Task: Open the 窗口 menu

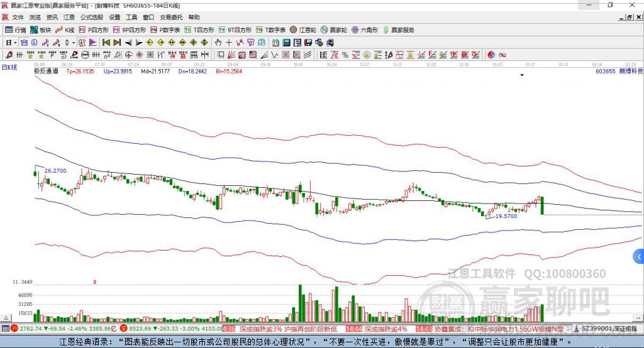Action: [x=148, y=17]
